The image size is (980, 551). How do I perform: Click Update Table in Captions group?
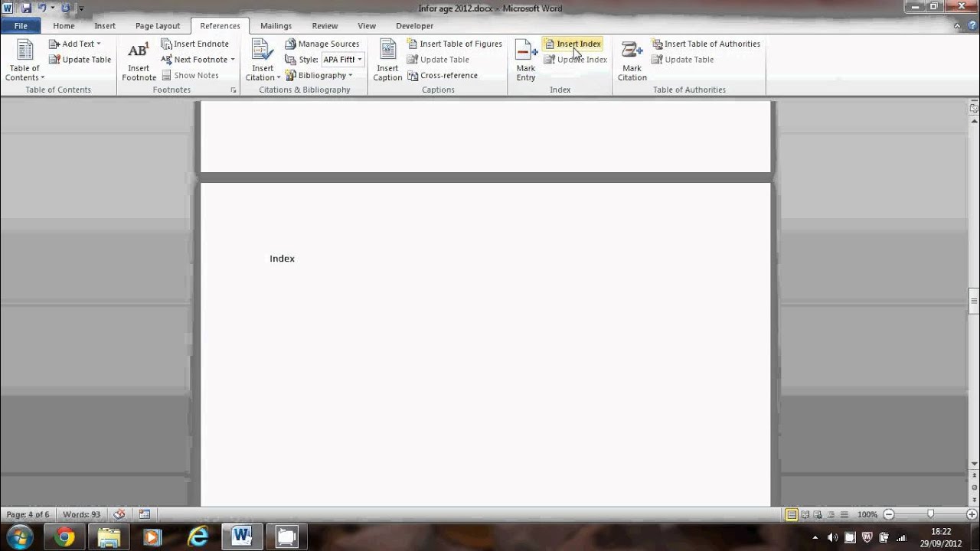[x=438, y=60]
